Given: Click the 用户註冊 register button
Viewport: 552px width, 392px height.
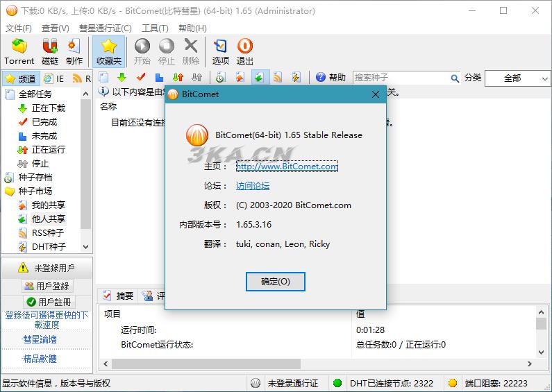Looking at the screenshot, I should [49, 302].
